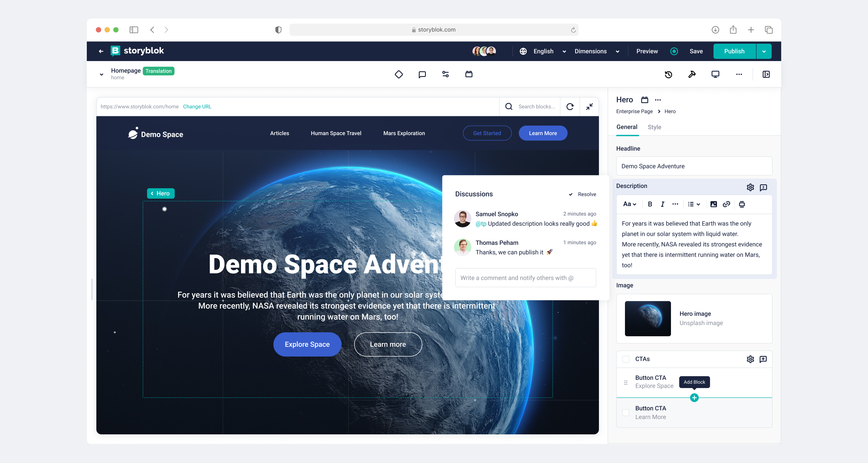This screenshot has height=463, width=868.
Task: Toggle the CTAs checkbox
Action: pyautogui.click(x=626, y=359)
